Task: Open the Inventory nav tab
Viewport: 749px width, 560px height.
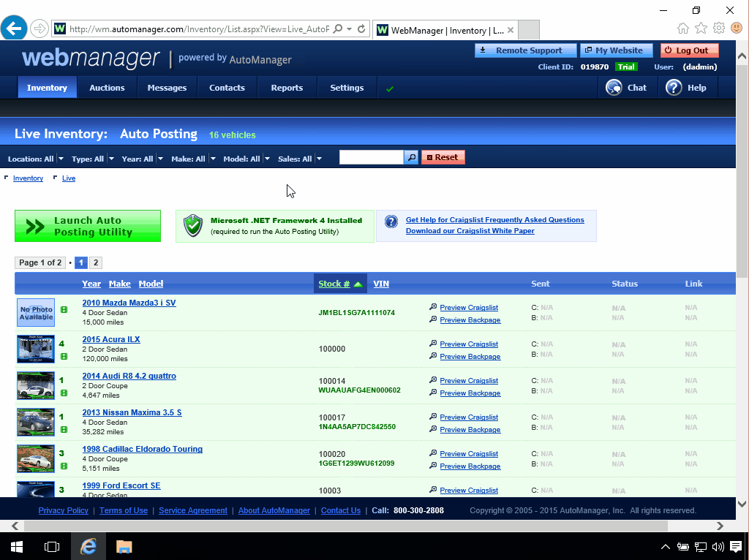Action: pos(47,88)
